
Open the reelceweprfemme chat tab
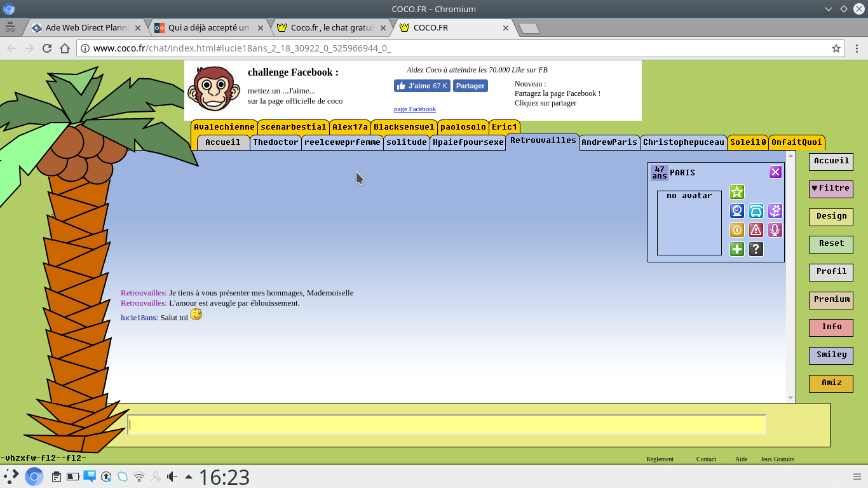342,142
